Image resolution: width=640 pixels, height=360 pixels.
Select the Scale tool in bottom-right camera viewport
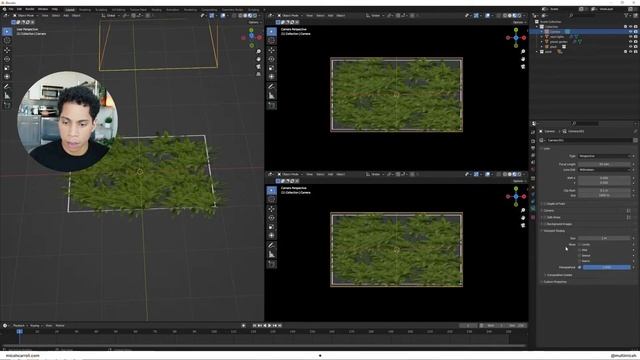point(271,227)
